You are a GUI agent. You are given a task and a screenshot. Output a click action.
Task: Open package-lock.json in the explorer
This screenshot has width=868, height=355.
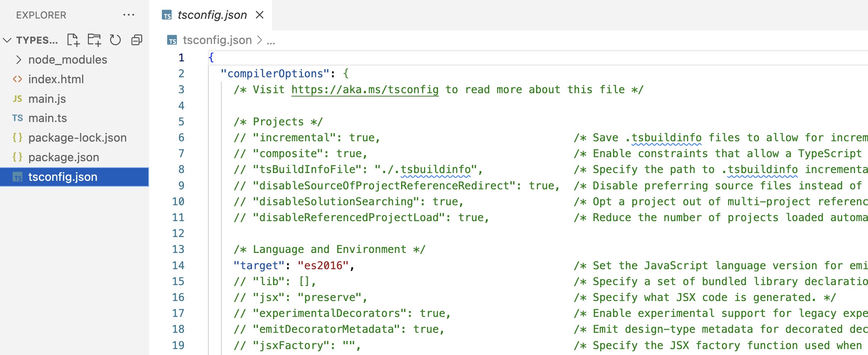coord(77,138)
